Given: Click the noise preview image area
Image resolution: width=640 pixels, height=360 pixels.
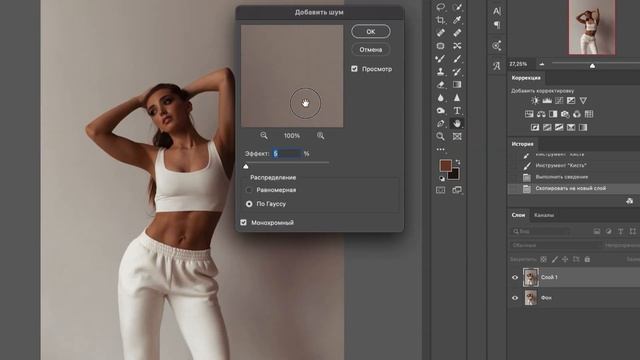Looking at the screenshot, I should click(x=292, y=76).
